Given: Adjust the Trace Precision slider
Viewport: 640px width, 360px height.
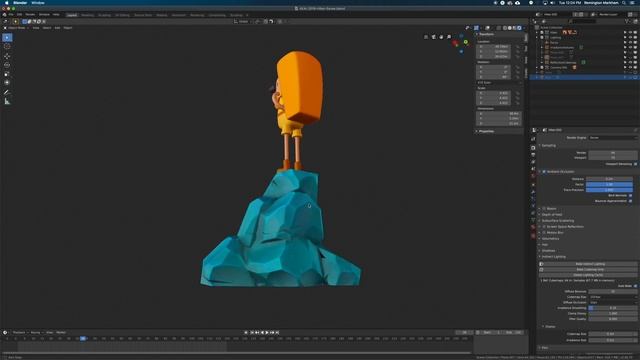Looking at the screenshot, I should click(609, 190).
